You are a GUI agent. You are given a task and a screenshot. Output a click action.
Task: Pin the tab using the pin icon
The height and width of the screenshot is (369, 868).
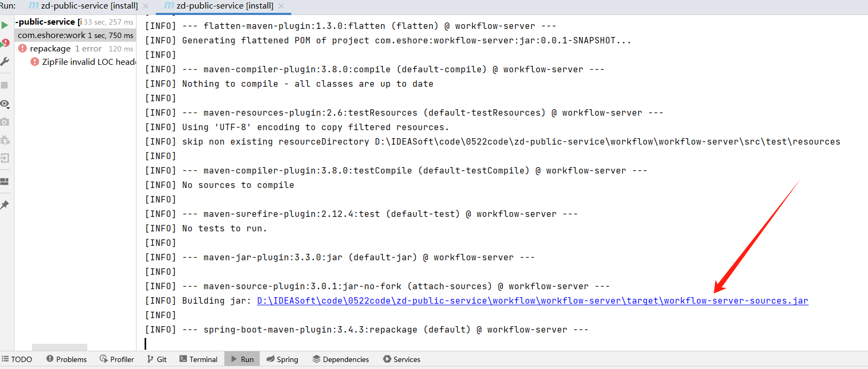point(5,205)
